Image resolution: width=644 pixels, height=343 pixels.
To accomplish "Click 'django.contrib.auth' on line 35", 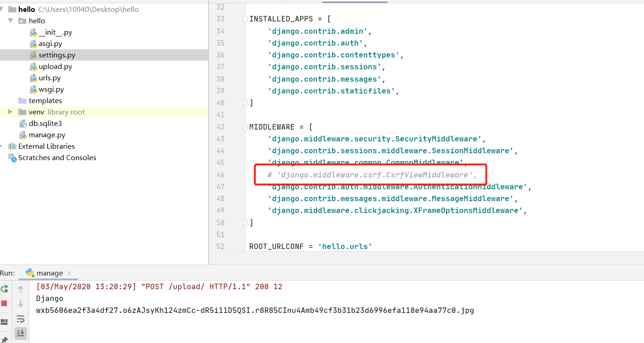I will (x=315, y=43).
